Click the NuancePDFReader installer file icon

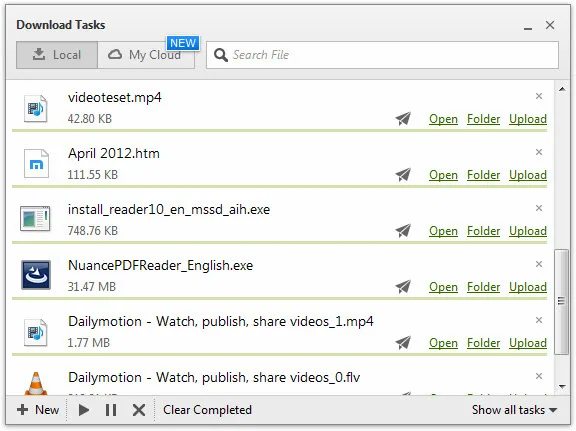pyautogui.click(x=36, y=275)
